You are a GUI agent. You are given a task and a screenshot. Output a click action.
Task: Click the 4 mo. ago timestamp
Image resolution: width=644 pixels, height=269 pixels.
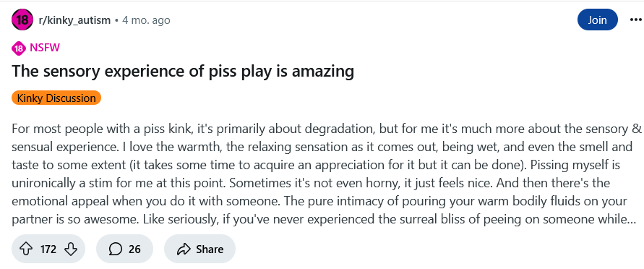pos(146,20)
